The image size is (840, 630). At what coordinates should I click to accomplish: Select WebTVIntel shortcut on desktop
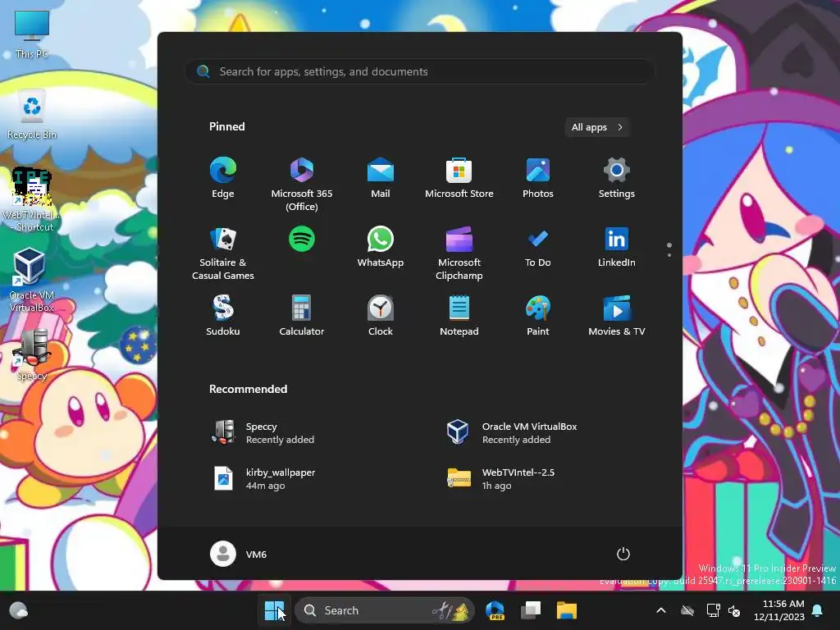32,200
